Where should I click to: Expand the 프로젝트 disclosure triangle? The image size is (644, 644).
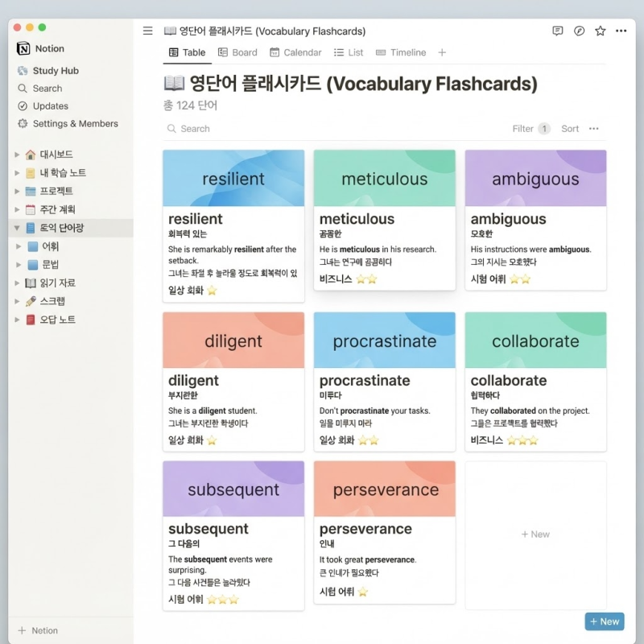coord(17,192)
